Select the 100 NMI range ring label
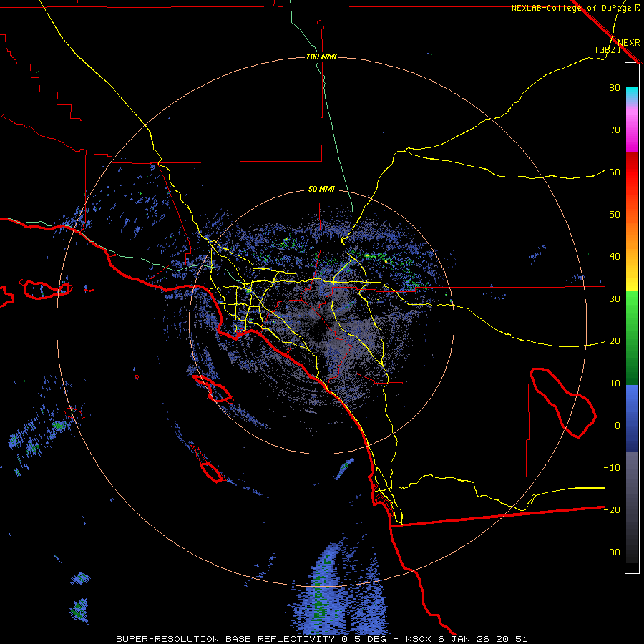This screenshot has width=644, height=644. (x=321, y=57)
